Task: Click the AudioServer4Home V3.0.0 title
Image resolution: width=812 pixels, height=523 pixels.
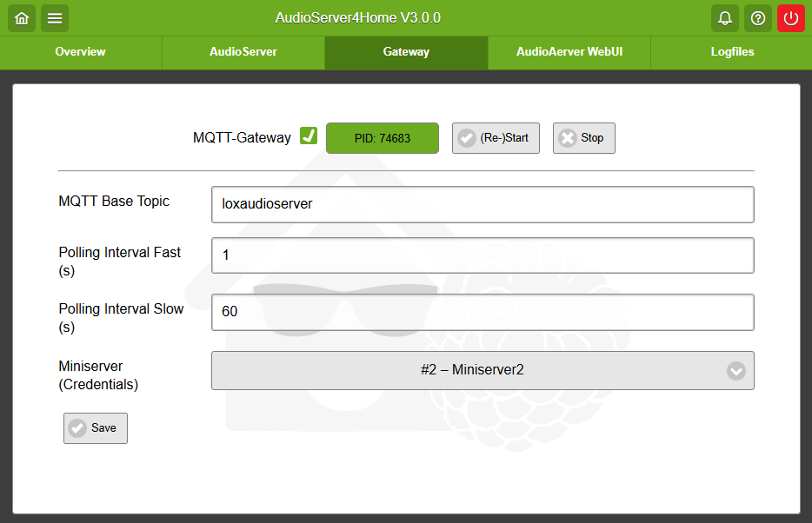Action: coord(358,18)
